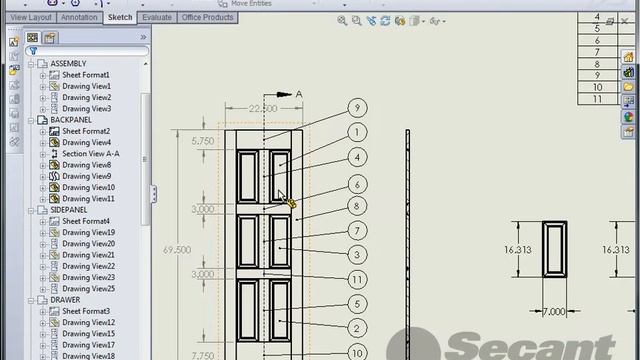
Task: Select Drawing View3 in tree
Action: 87,109
